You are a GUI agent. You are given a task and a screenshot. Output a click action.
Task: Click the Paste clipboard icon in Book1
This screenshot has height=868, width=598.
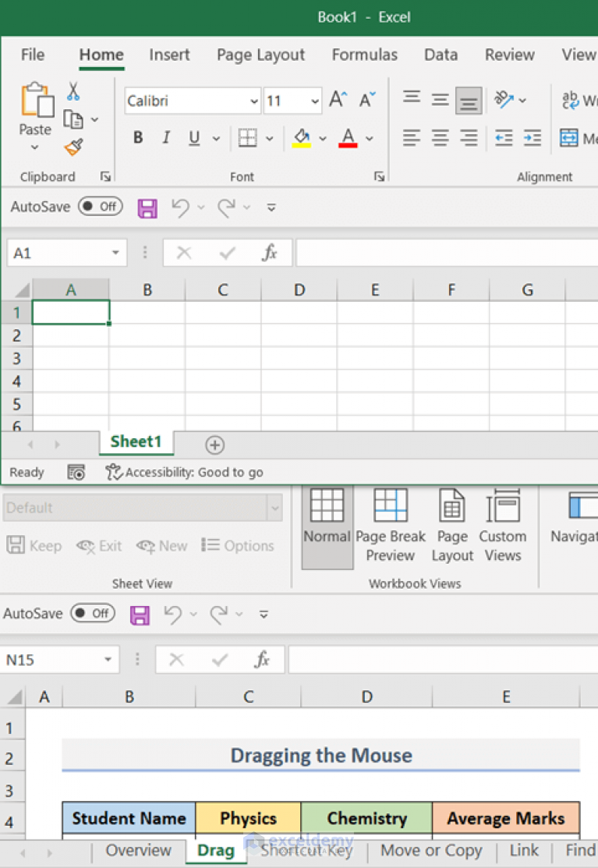point(37,100)
